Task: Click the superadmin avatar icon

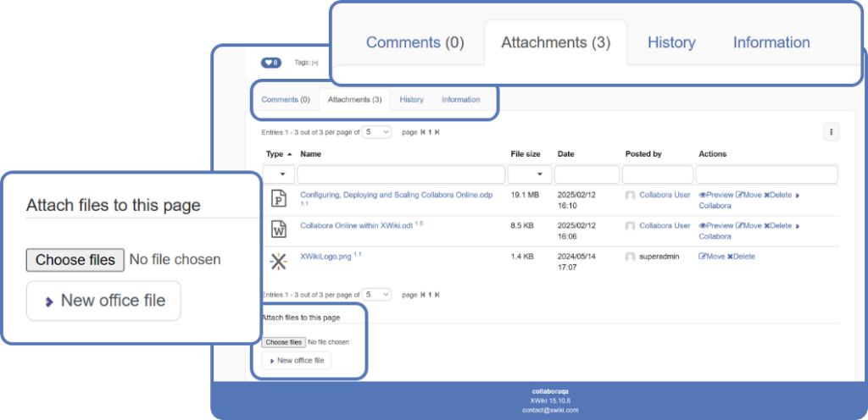Action: (630, 257)
